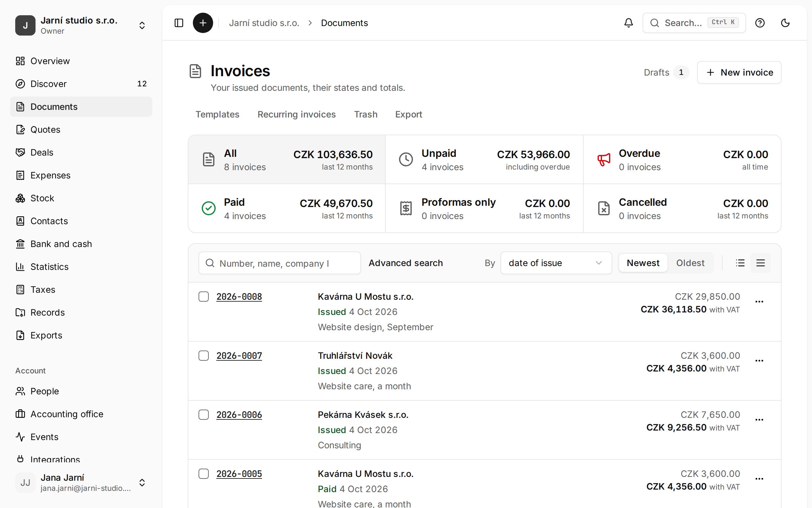Open more actions for invoice 2026-0008
This screenshot has height=508, width=812.
pos(759,302)
